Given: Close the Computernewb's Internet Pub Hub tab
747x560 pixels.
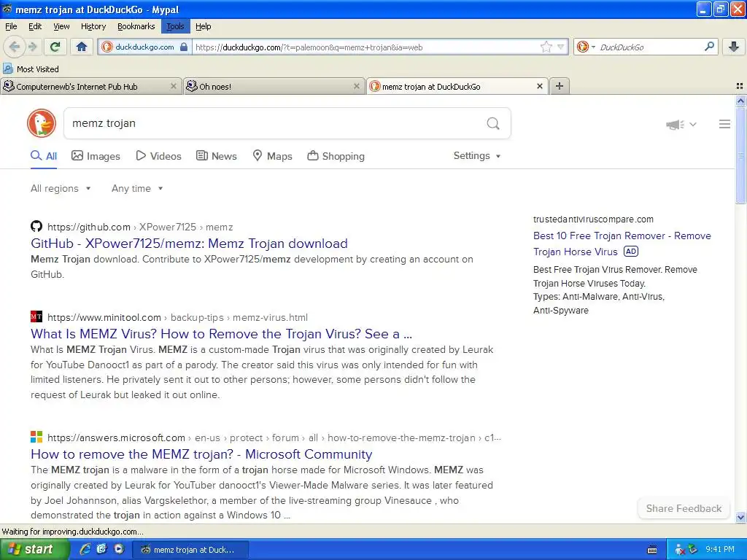Looking at the screenshot, I should [174, 86].
